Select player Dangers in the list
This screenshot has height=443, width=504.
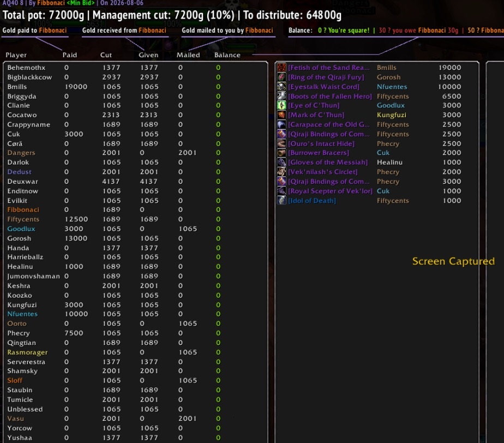click(21, 153)
